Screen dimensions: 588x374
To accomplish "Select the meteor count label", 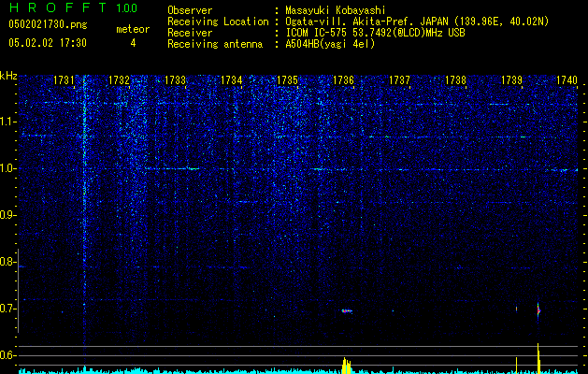I will (x=133, y=29).
